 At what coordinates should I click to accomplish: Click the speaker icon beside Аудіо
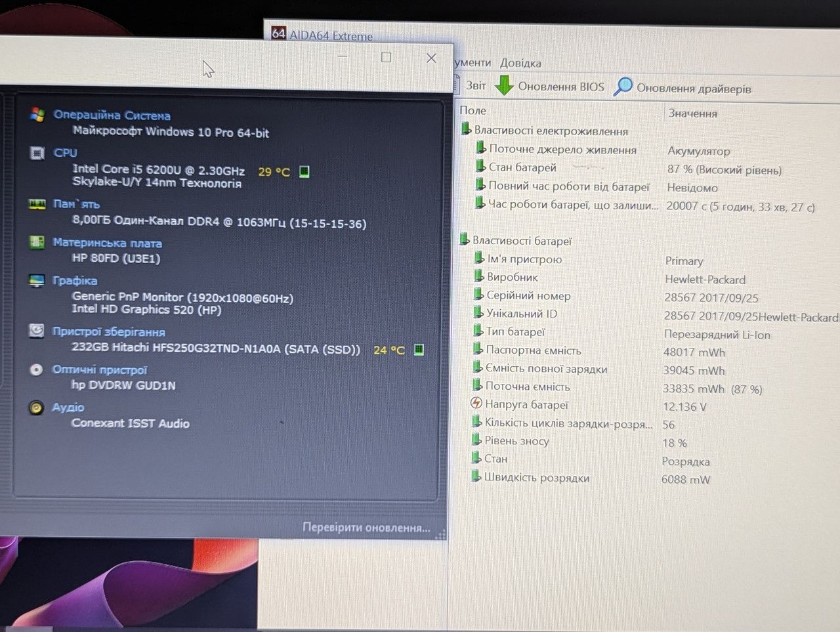[x=36, y=408]
